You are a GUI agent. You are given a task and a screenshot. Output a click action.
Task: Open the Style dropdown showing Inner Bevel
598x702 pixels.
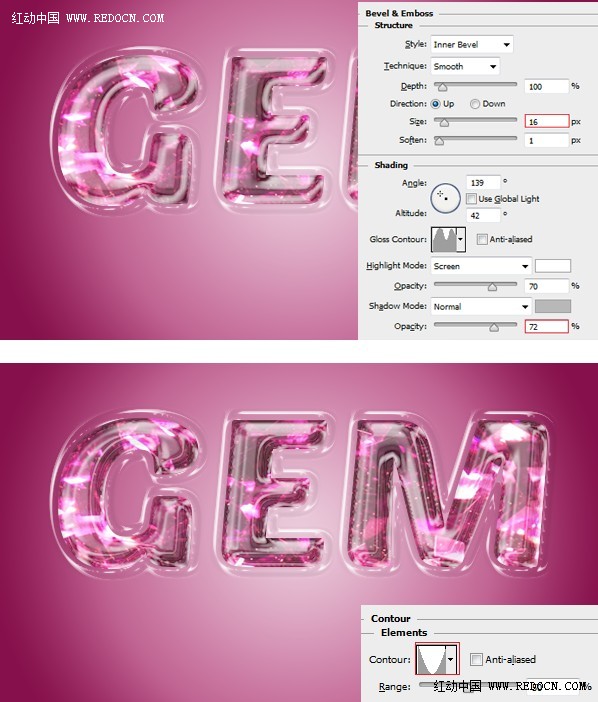tap(472, 44)
